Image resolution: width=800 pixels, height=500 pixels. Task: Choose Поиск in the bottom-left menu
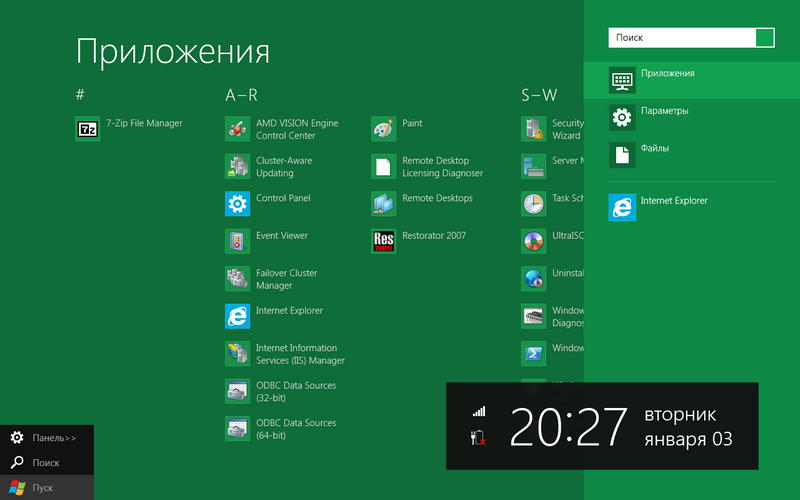coord(47,462)
